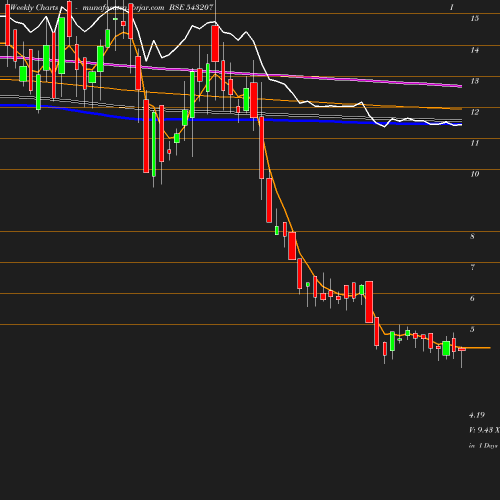
Task: Click the price axis label 10
Action: tap(475, 174)
